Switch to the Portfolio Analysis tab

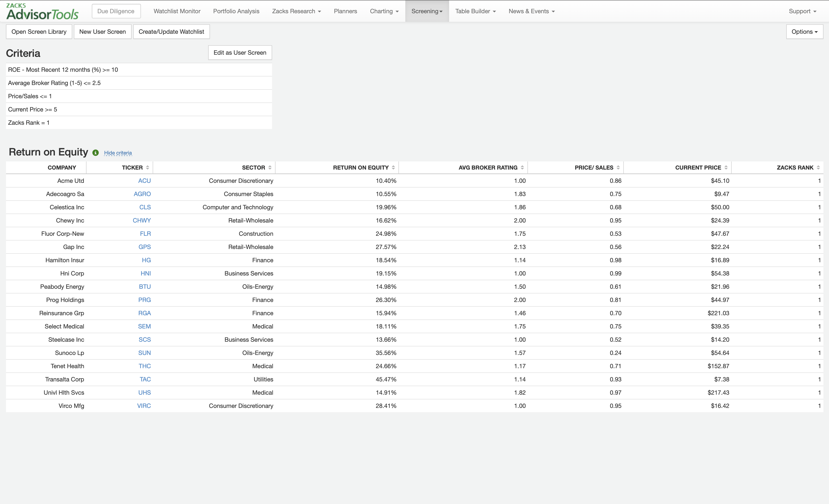tap(236, 11)
